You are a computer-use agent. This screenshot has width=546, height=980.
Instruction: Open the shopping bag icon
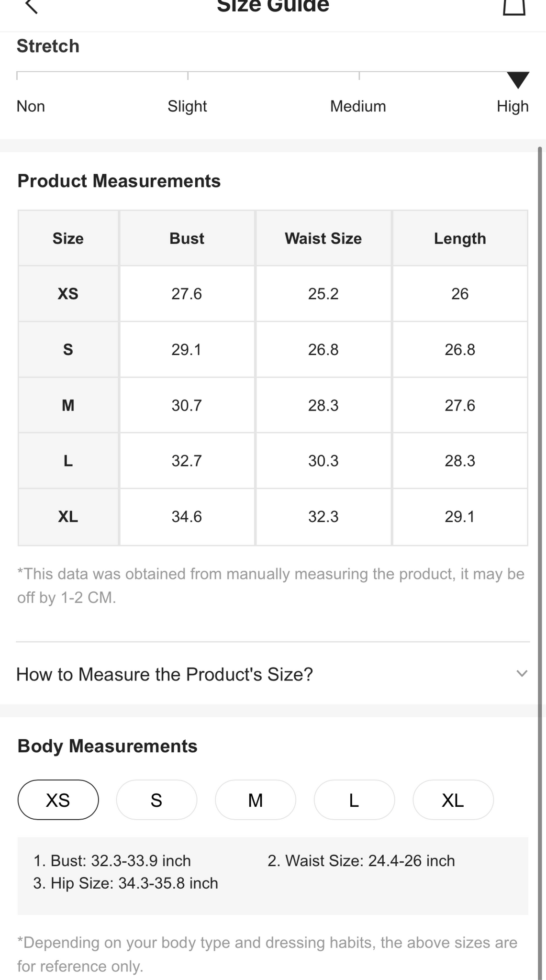514,7
